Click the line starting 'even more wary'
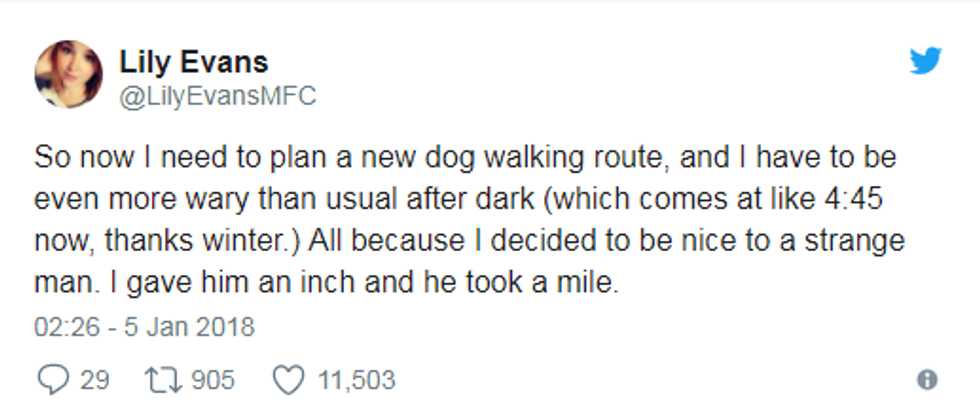The width and height of the screenshot is (980, 415). click(x=458, y=199)
